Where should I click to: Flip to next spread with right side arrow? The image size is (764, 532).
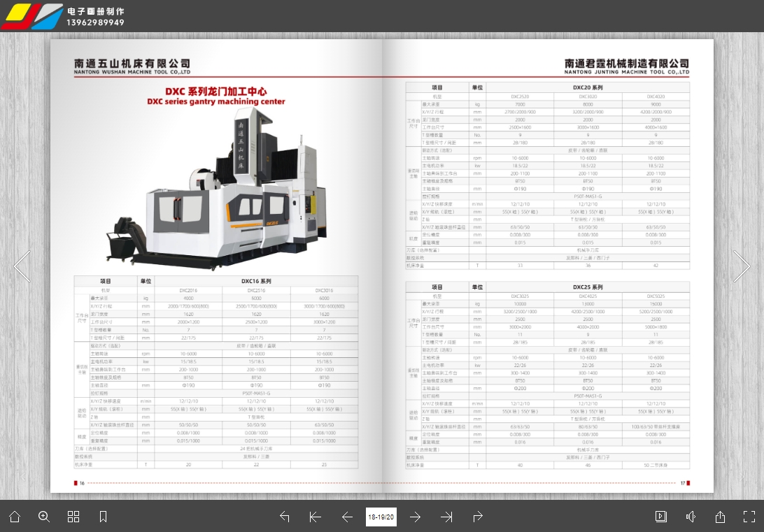tap(741, 266)
